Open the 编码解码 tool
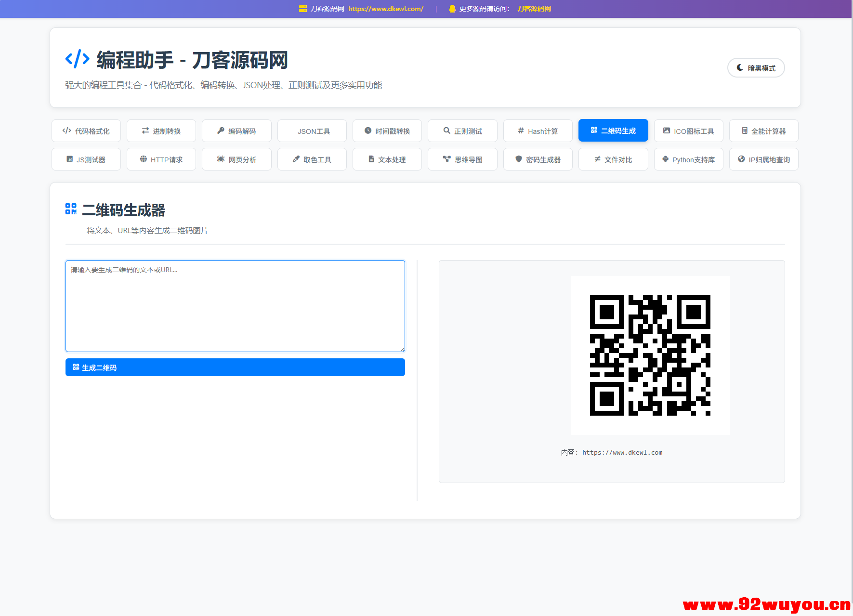 click(x=236, y=131)
